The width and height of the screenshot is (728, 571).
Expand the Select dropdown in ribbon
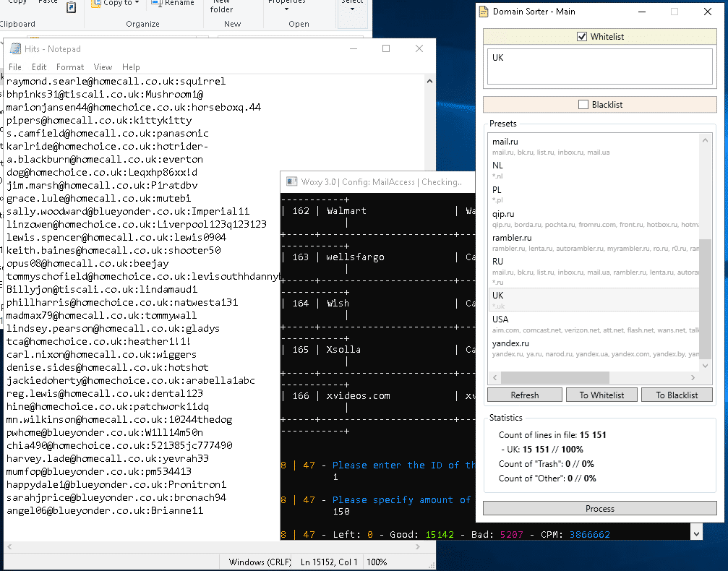pyautogui.click(x=352, y=9)
